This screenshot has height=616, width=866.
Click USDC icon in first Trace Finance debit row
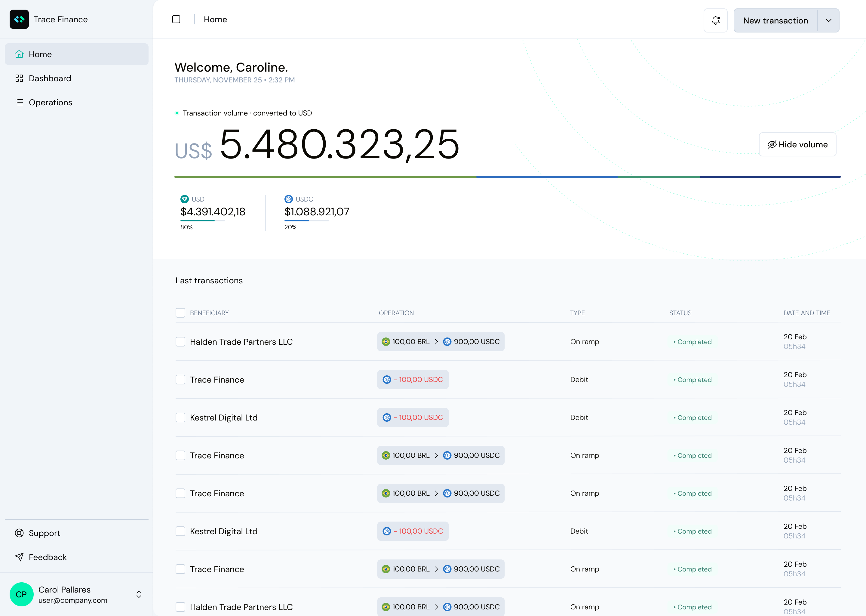point(387,380)
